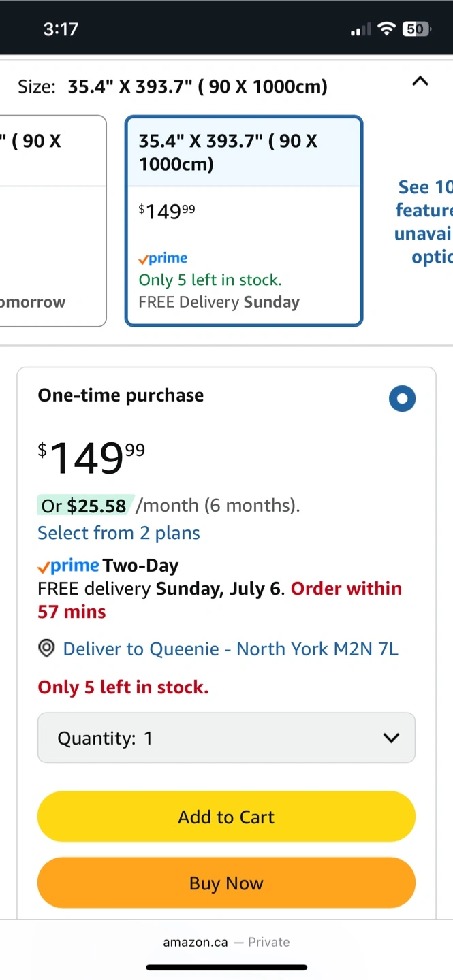Tap the Prime Two-Day logo

[x=69, y=566]
